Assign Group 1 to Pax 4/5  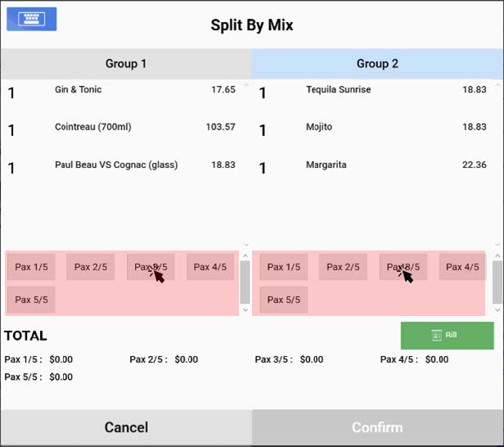[x=210, y=267]
